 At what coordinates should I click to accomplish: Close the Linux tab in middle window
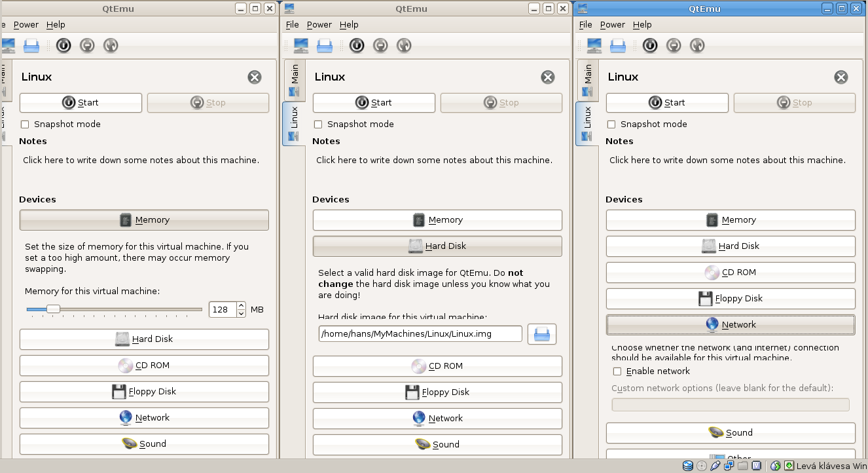coord(548,77)
